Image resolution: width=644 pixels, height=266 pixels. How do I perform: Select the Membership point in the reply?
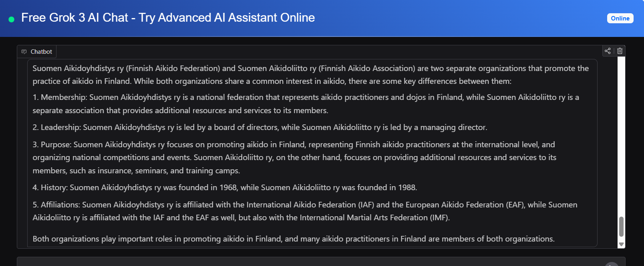click(x=306, y=104)
